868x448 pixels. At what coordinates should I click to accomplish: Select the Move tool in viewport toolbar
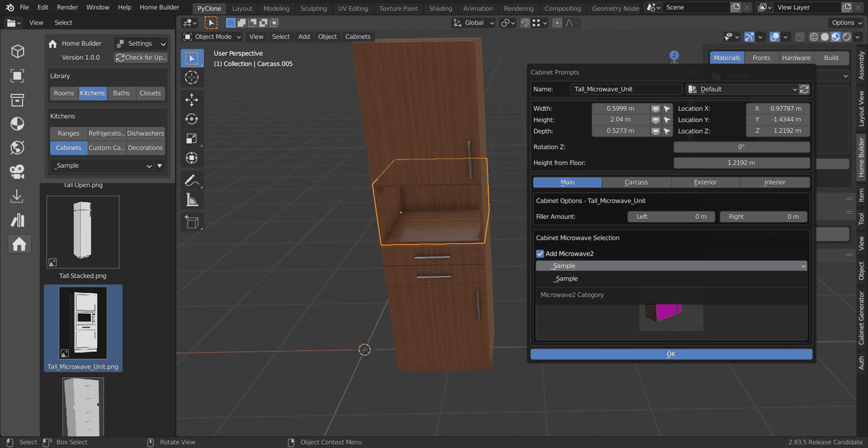click(192, 100)
